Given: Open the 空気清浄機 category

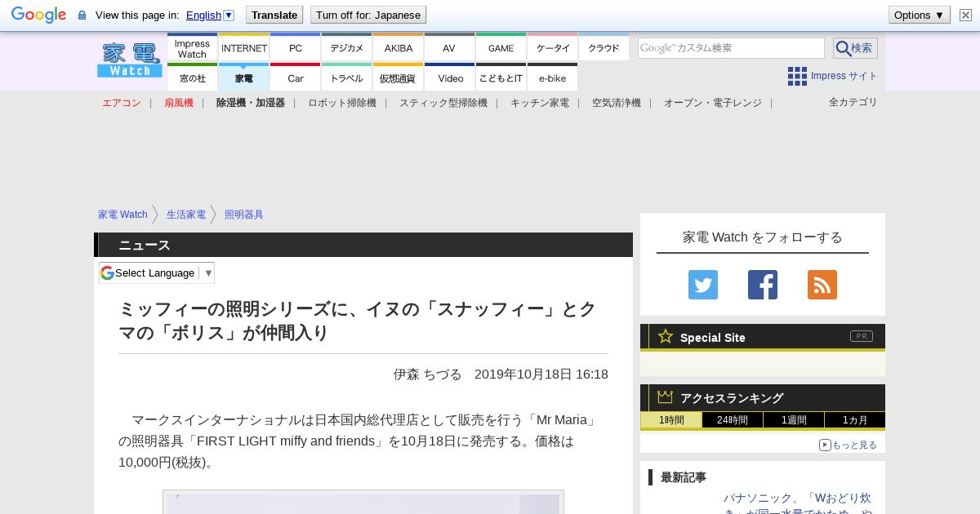Looking at the screenshot, I should click(x=617, y=103).
